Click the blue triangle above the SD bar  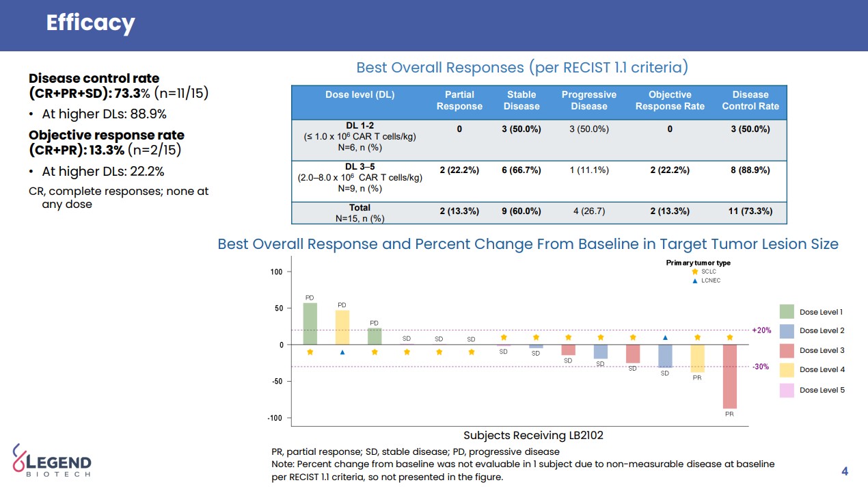pos(665,337)
